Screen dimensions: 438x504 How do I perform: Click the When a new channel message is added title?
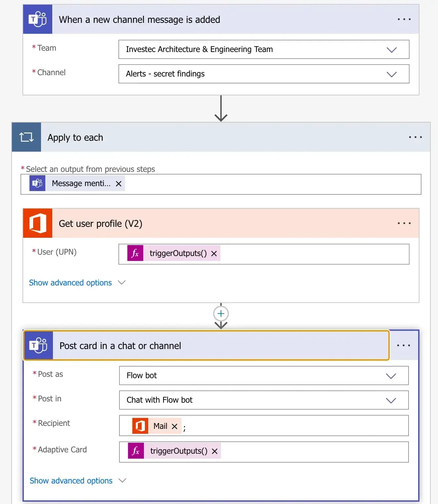tap(139, 20)
